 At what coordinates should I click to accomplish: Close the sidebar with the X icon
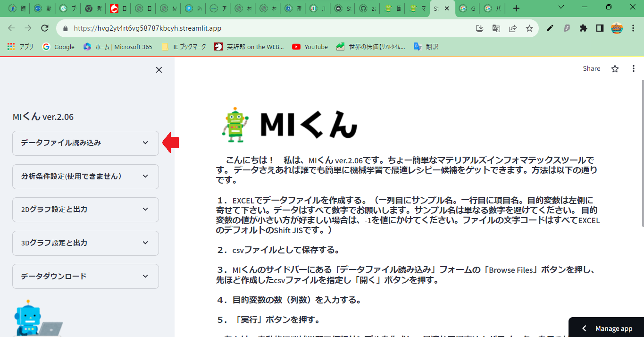tap(159, 70)
